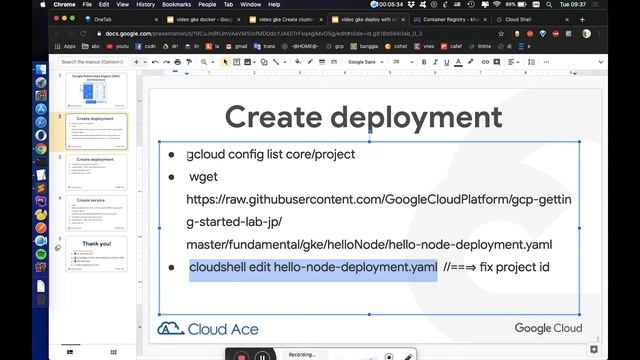640x360 pixels.
Task: Switch to the Cloud Shell tab
Action: (x=532, y=19)
